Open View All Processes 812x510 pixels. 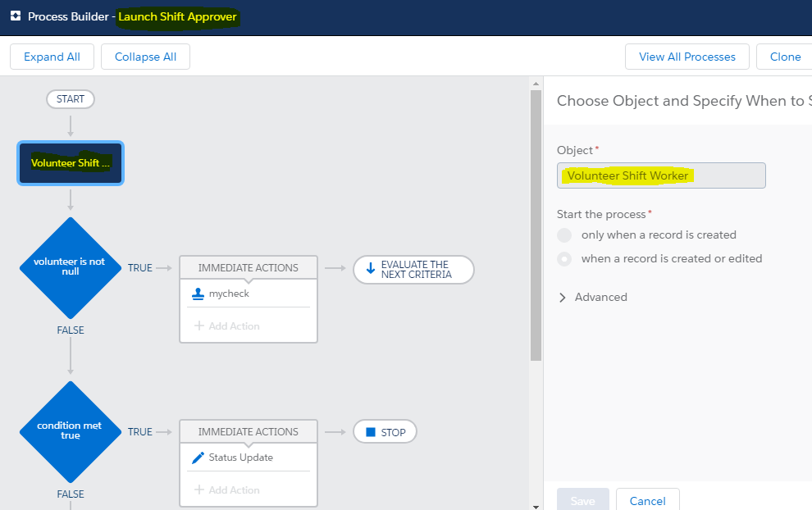(x=687, y=57)
